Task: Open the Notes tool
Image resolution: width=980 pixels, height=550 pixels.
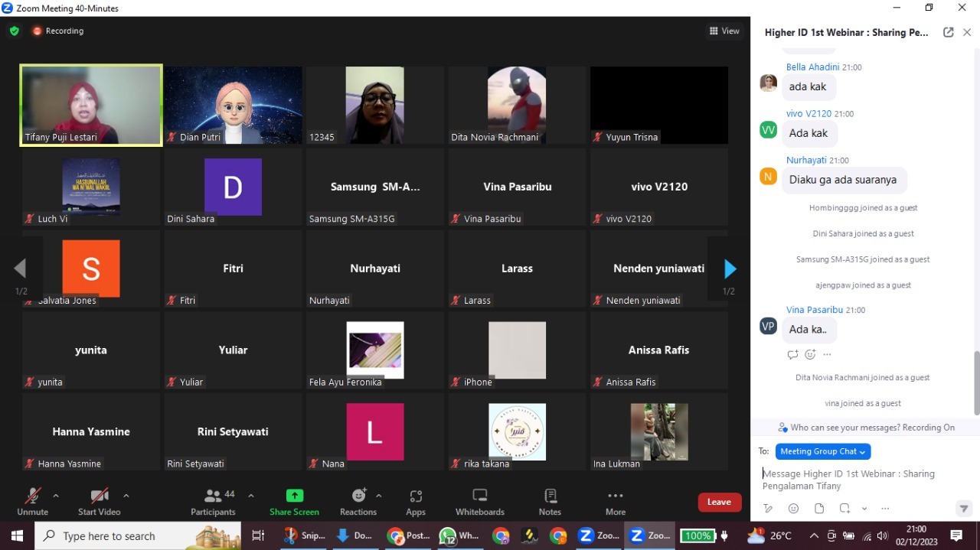Action: (550, 502)
